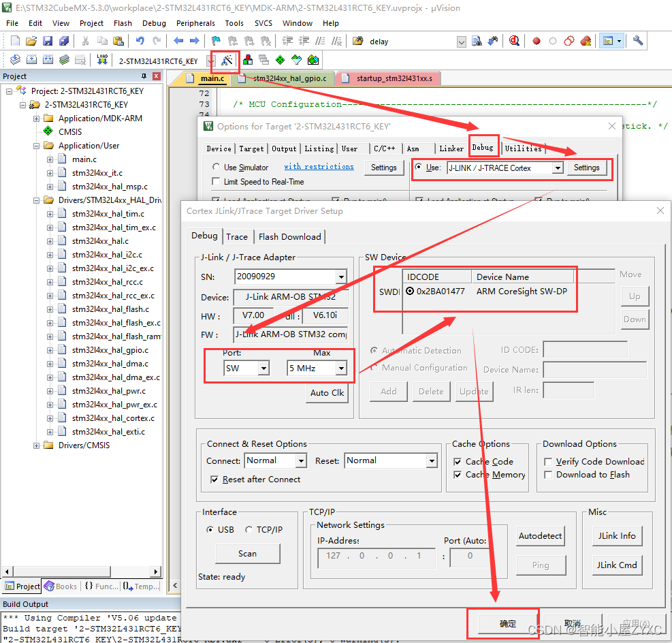
Task: Click the LOAD download to flash icon
Action: 102,60
